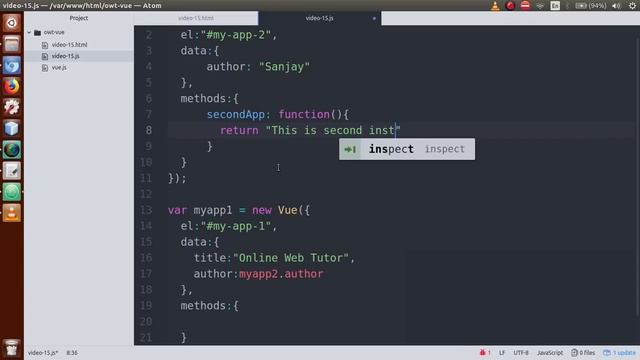
Task: Open vue.js in the tree view
Action: (x=59, y=67)
